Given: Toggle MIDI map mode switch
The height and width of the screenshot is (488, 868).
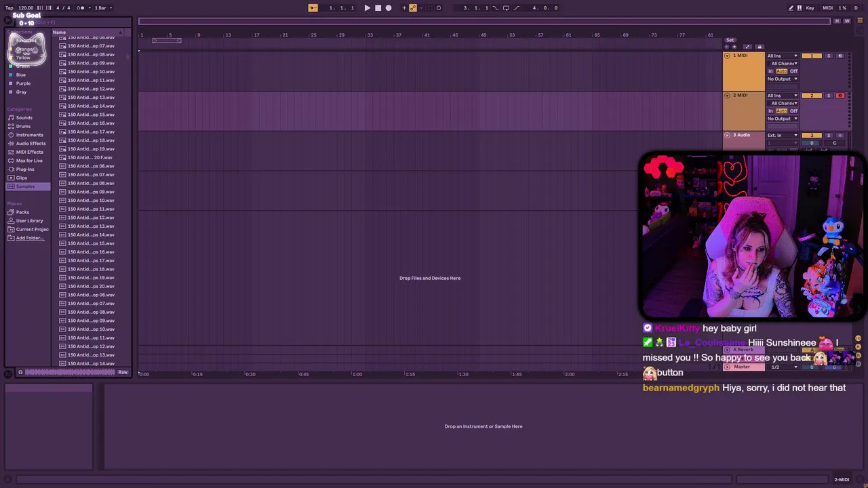Looking at the screenshot, I should [827, 8].
